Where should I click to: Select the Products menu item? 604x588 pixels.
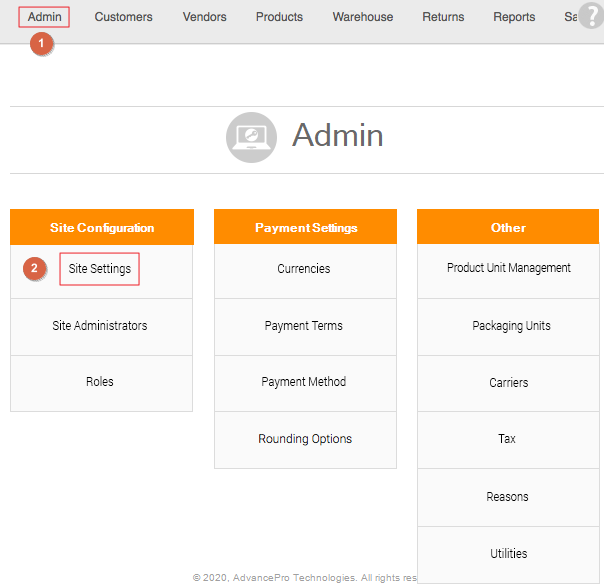tap(279, 17)
